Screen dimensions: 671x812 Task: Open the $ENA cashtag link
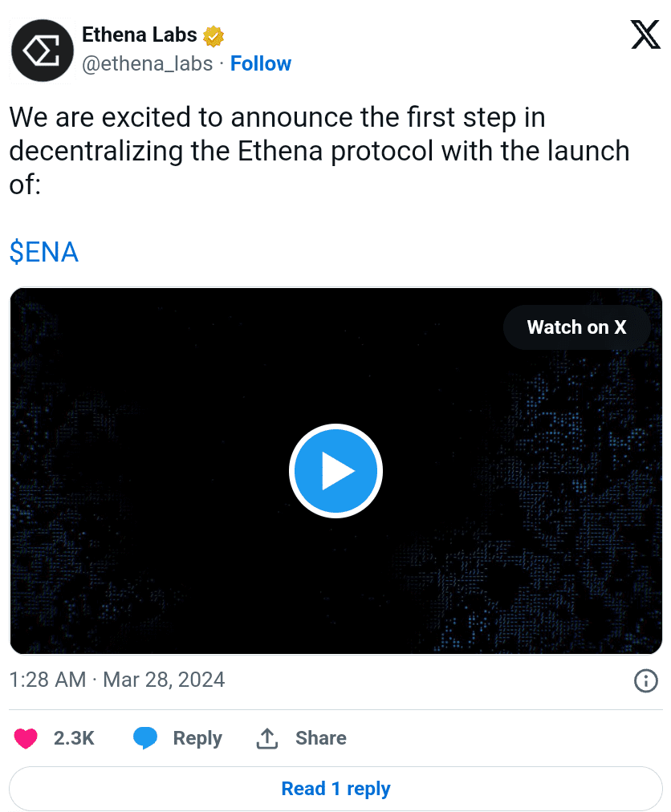[44, 253]
